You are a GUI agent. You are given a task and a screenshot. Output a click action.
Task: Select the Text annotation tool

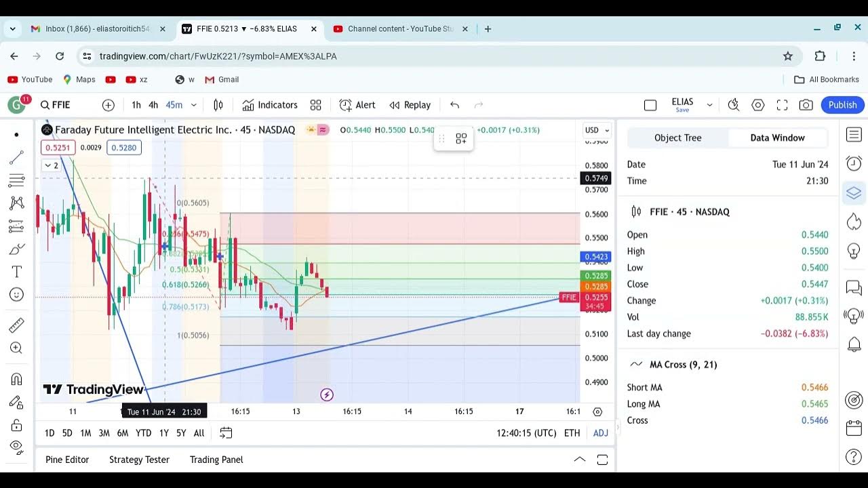pos(16,272)
